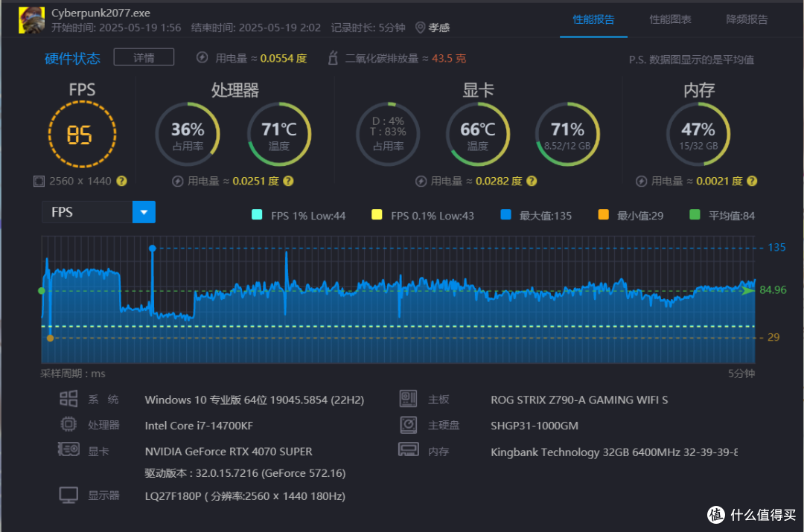
Task: Click the text SHGP31-1000GM
Action: (x=535, y=426)
